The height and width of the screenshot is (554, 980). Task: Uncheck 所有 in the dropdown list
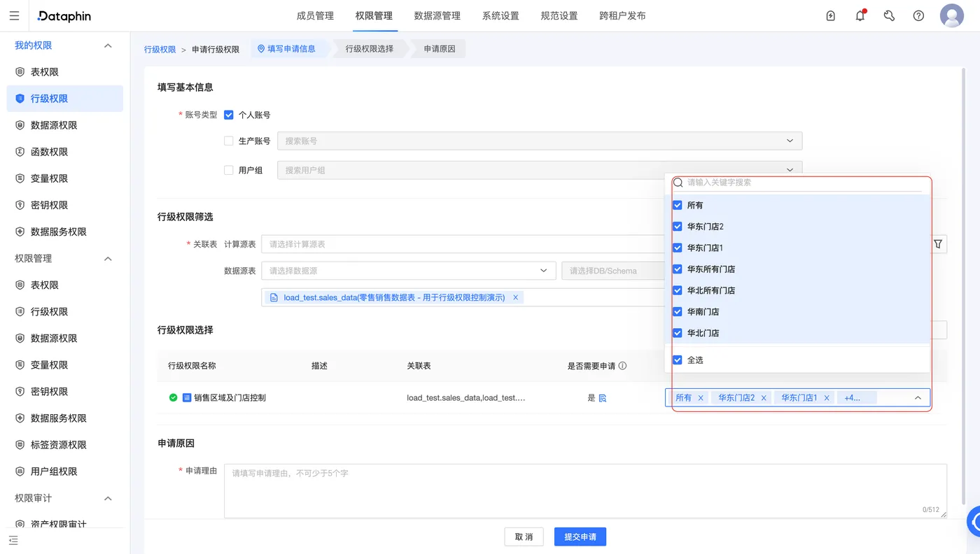(x=678, y=206)
